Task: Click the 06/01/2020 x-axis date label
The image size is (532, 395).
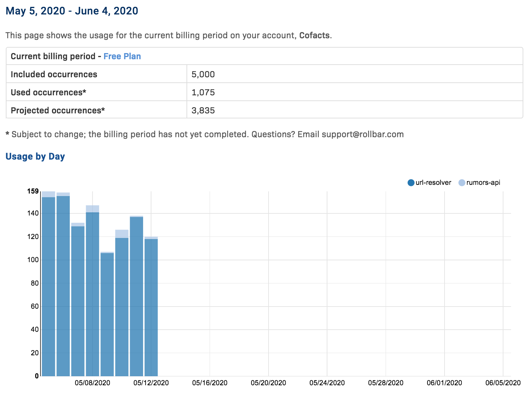Action: [x=444, y=383]
